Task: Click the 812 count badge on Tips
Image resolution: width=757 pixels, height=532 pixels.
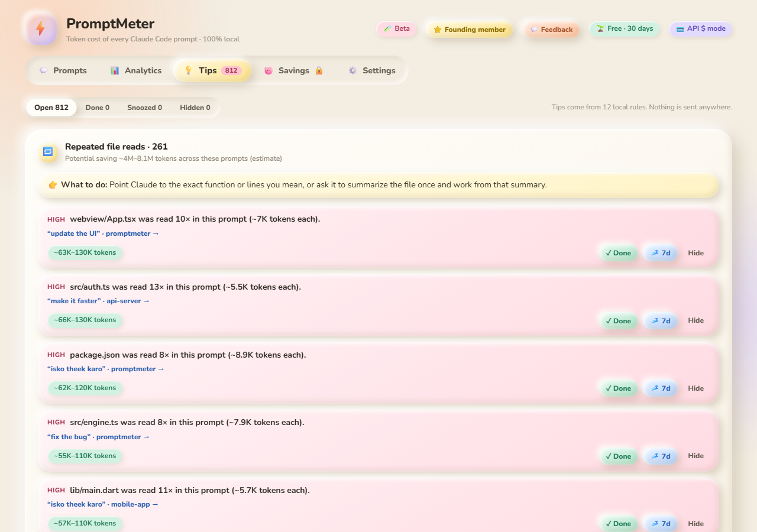Action: tap(231, 70)
